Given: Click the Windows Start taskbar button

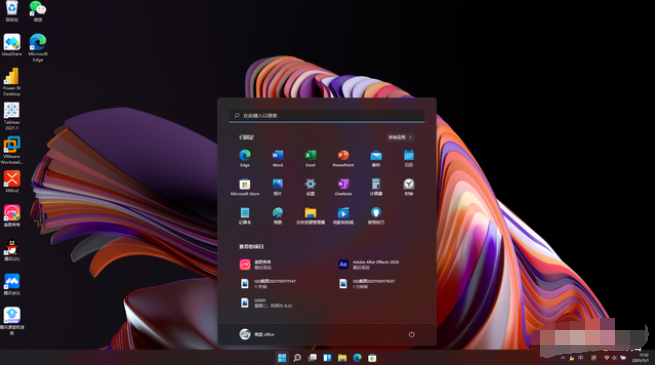Looking at the screenshot, I should pyautogui.click(x=282, y=357).
